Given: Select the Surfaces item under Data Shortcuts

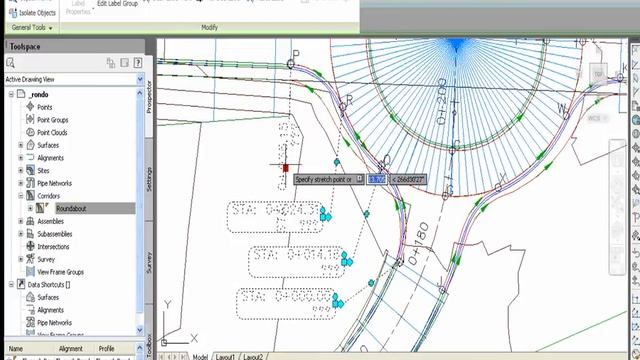Looking at the screenshot, I should pyautogui.click(x=48, y=297).
